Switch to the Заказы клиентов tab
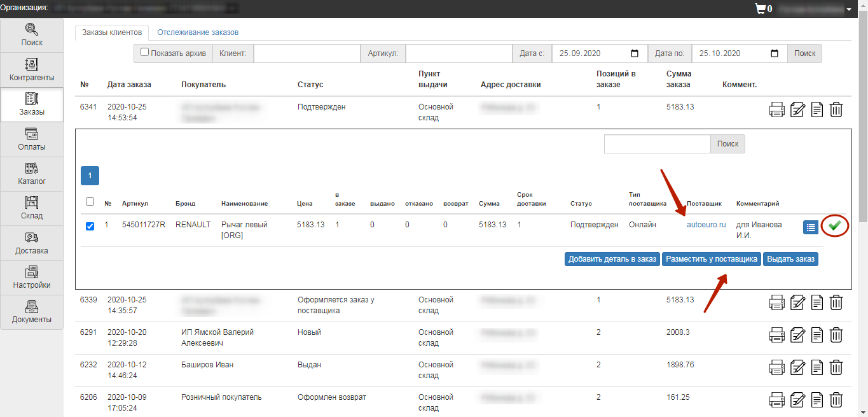The width and height of the screenshot is (868, 417). tap(112, 32)
